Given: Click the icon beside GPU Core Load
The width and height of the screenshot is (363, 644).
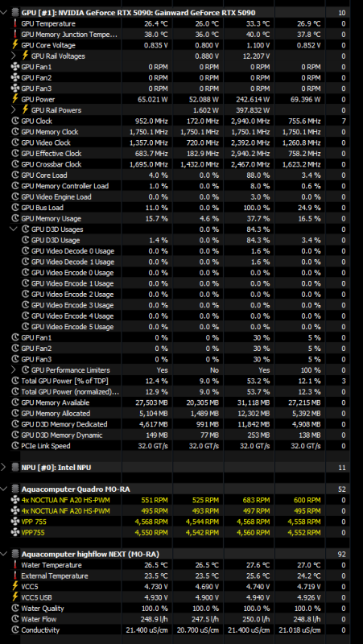Looking at the screenshot, I should pos(15,175).
